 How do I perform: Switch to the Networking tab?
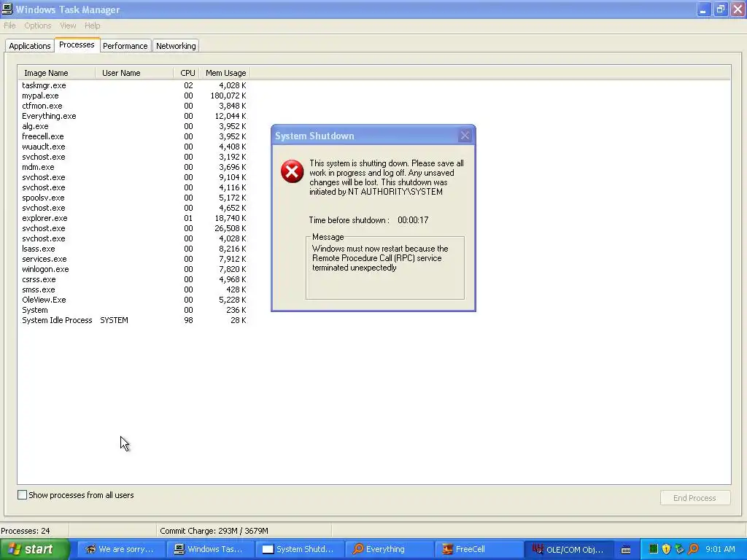coord(176,46)
